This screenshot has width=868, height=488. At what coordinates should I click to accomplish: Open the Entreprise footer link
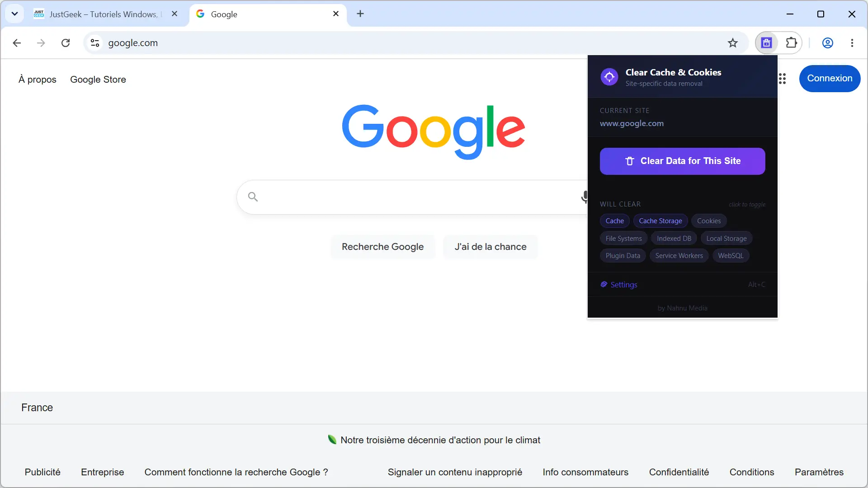tap(103, 472)
